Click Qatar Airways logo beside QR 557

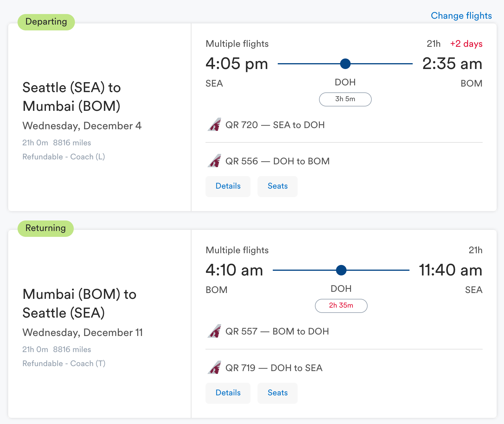pyautogui.click(x=214, y=331)
